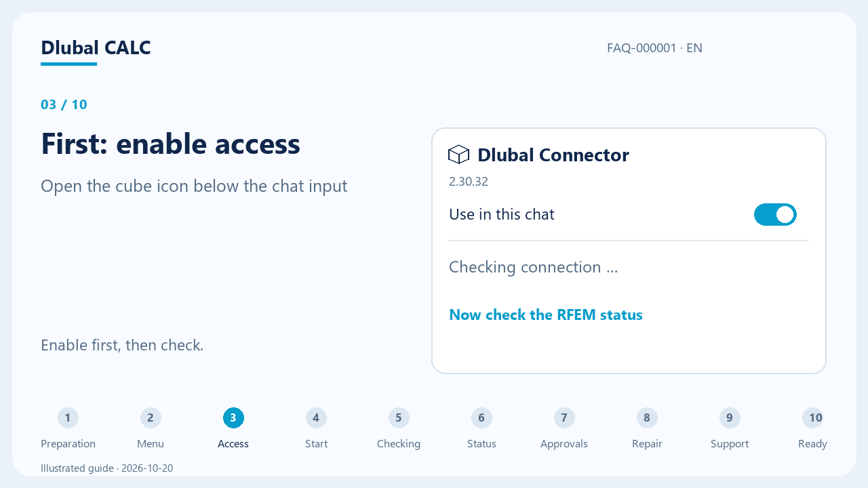This screenshot has width=868, height=488.
Task: Go to step 1 Preparation
Action: click(x=68, y=430)
